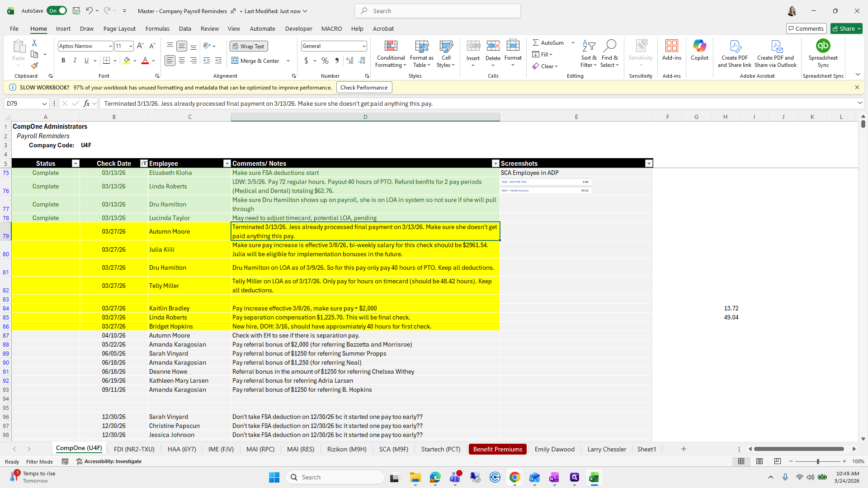Open Cell Styles gallery
This screenshot has width=868, height=488.
446,54
